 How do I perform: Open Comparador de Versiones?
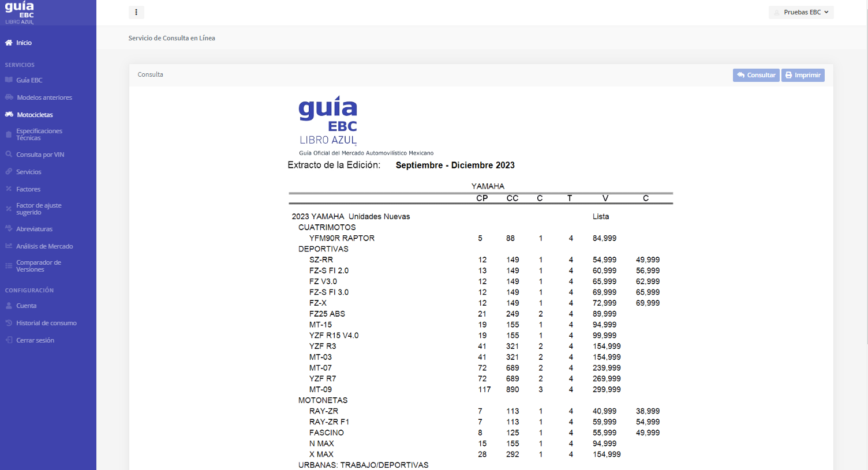click(x=38, y=266)
